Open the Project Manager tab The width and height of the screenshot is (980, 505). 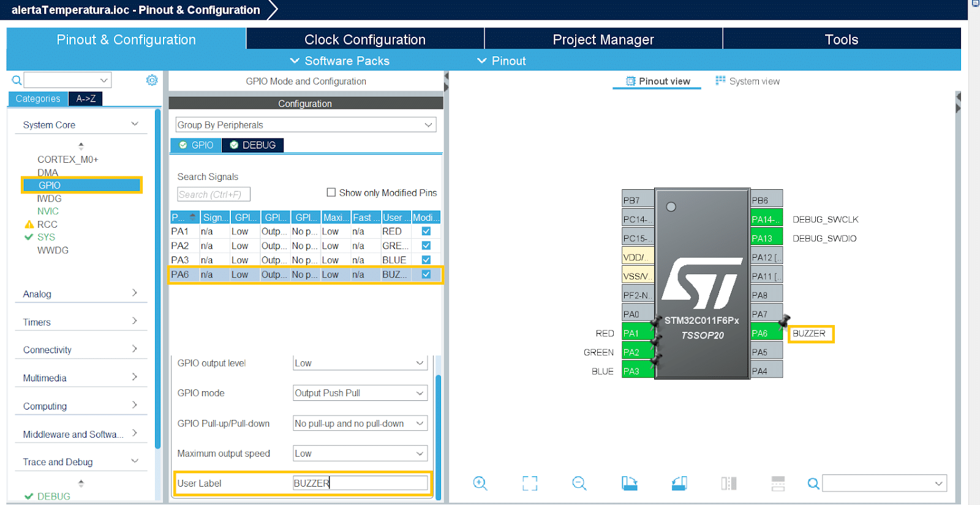click(603, 40)
